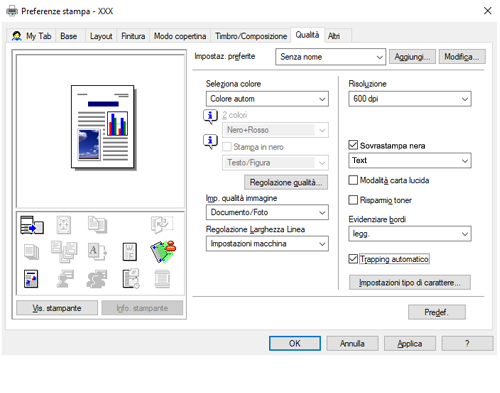This screenshot has width=500, height=393.
Task: Open the Testo/Figura dropdown
Action: [x=275, y=163]
